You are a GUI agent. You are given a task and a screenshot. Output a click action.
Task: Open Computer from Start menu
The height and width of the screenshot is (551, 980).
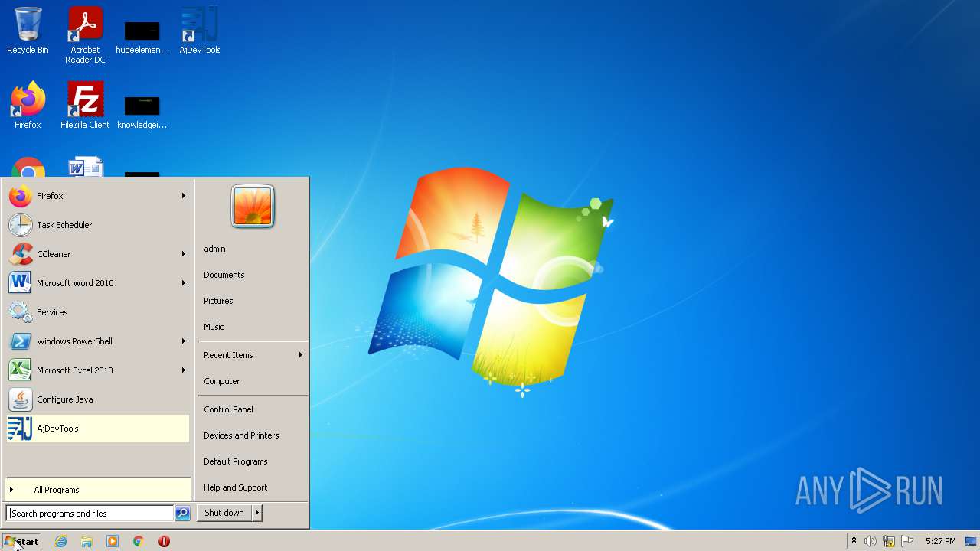(x=253, y=381)
